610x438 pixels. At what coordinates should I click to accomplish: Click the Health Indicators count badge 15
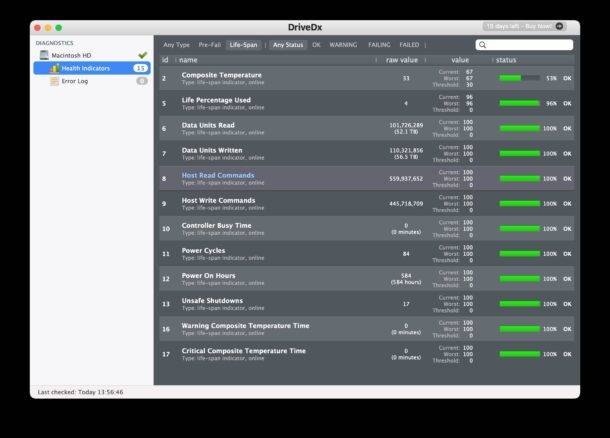point(140,68)
